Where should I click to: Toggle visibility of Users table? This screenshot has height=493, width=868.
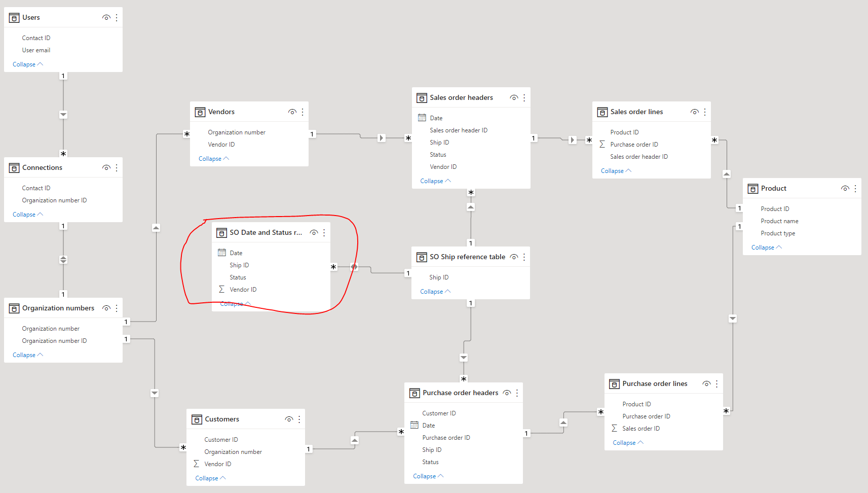tap(106, 18)
